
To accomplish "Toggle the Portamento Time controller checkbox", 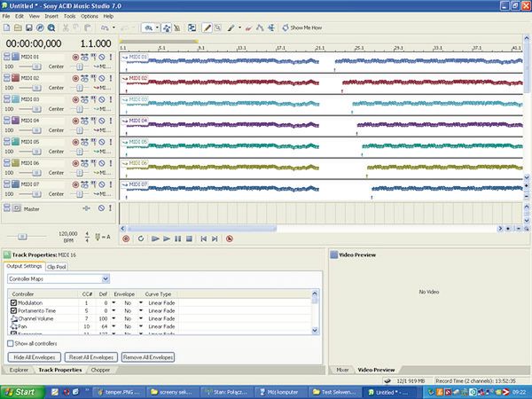I will (x=13, y=311).
